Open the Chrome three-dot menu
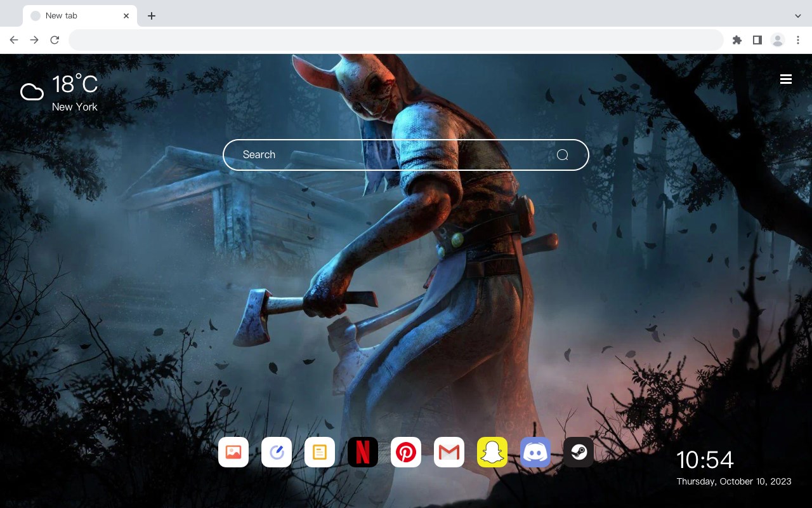This screenshot has width=812, height=508. click(x=798, y=40)
